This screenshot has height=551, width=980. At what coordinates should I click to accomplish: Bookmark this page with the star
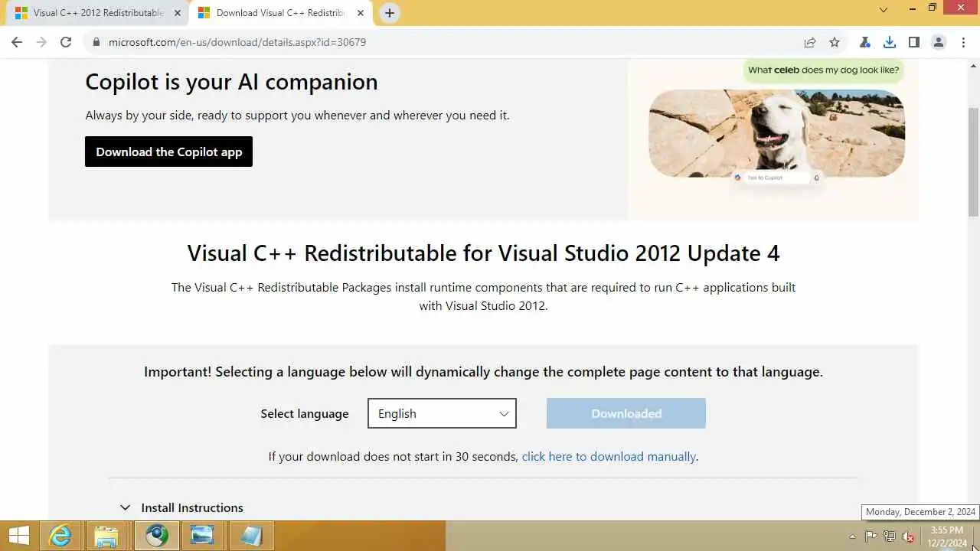coord(835,42)
